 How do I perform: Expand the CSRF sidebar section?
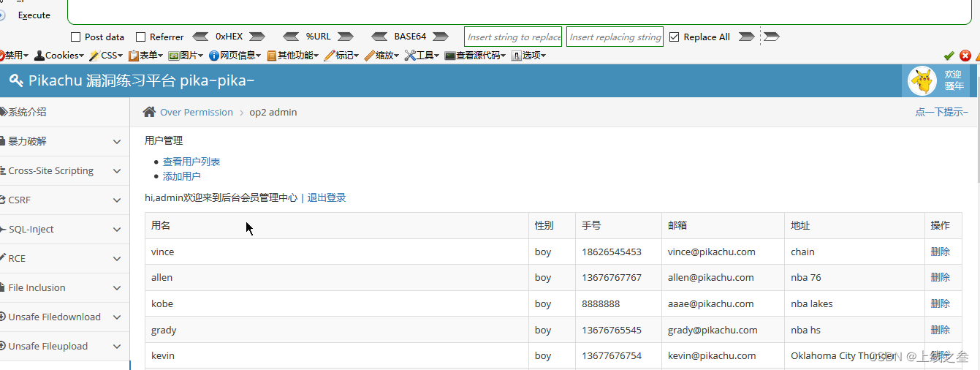click(64, 200)
